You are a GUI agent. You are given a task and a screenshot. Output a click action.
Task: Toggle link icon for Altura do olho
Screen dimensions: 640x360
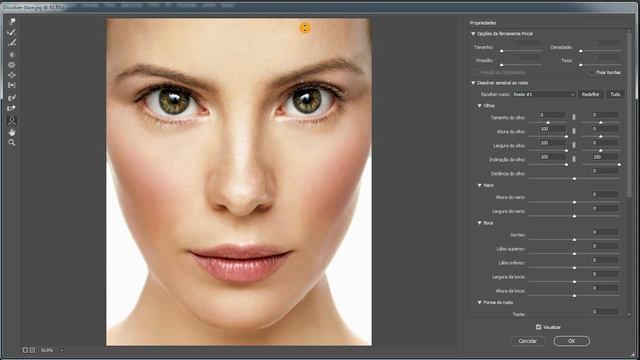point(573,131)
